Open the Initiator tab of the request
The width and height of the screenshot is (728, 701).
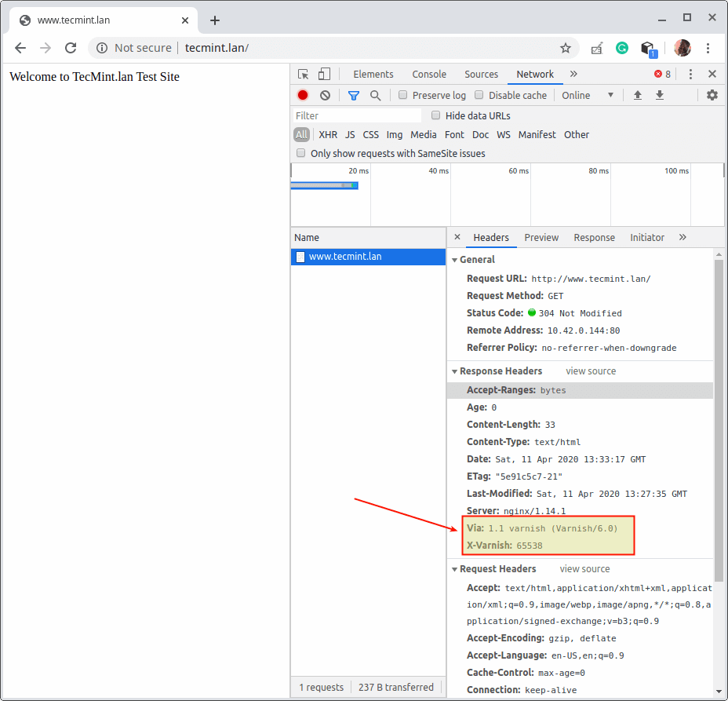[x=646, y=237]
